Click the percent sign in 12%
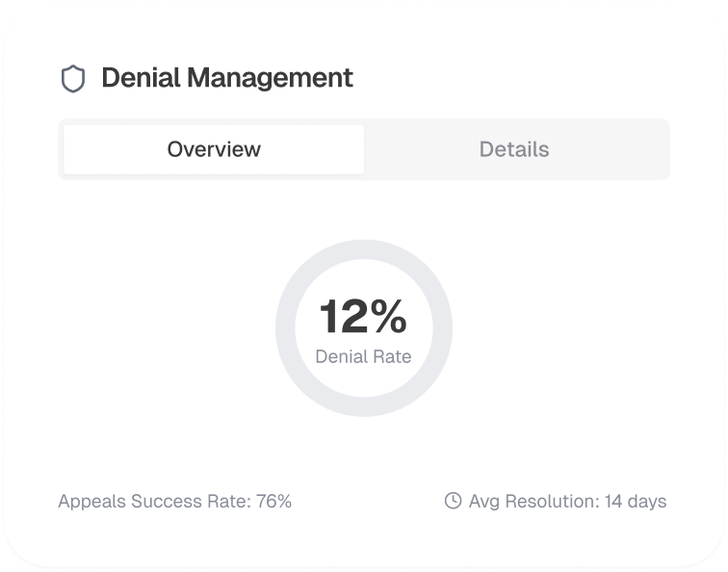 [x=387, y=317]
